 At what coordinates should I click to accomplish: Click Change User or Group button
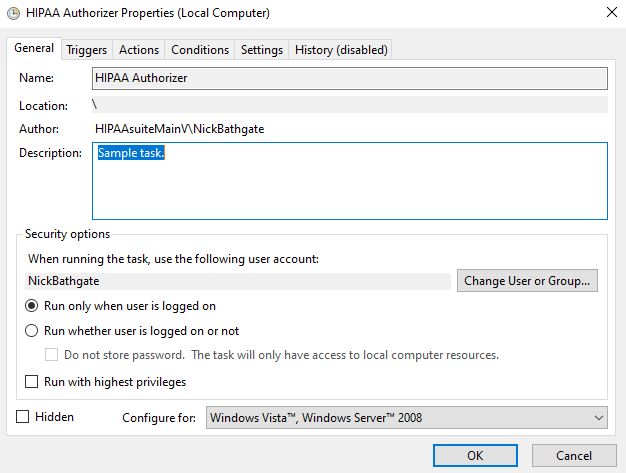coord(527,281)
